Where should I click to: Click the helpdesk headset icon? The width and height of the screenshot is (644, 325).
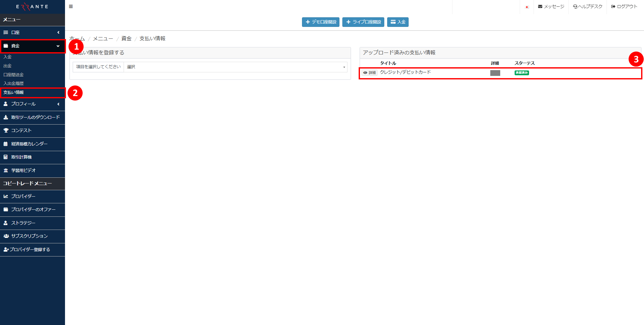point(575,6)
